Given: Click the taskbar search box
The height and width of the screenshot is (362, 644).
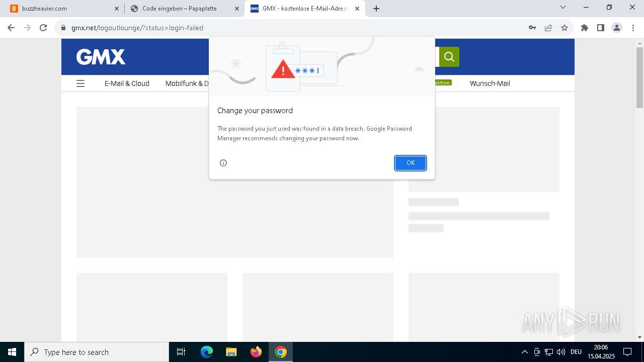Looking at the screenshot, I should pyautogui.click(x=97, y=352).
